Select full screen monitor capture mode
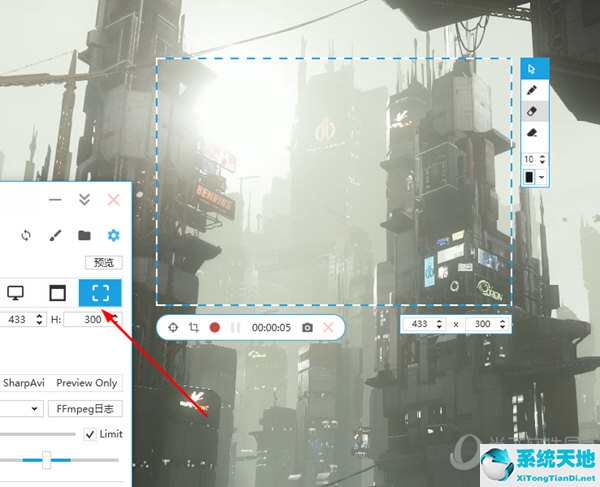The width and height of the screenshot is (600, 487). (16, 293)
